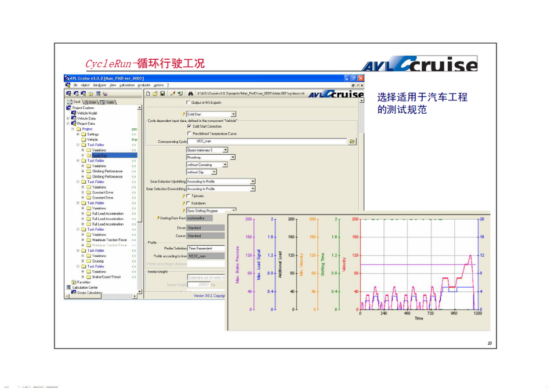Select the Brake/Coast/Thrust task item

[106, 277]
